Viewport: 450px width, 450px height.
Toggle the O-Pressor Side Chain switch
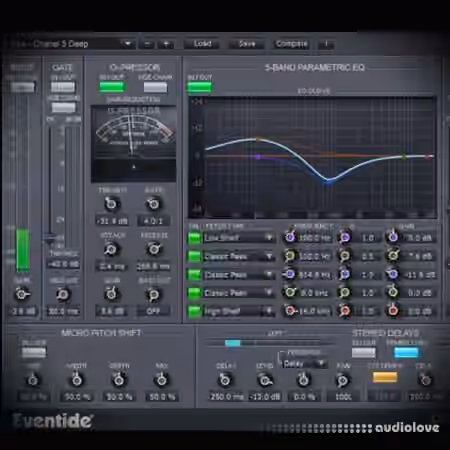click(x=155, y=87)
